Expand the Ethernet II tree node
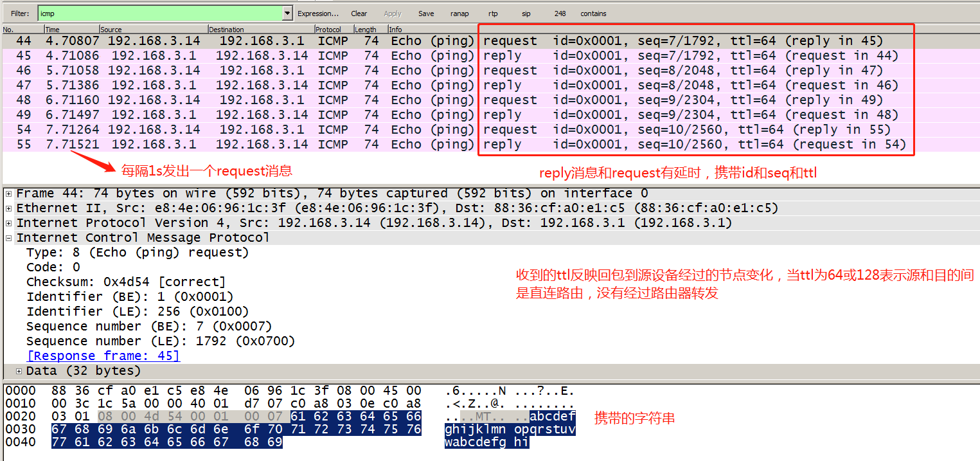The height and width of the screenshot is (461, 980). (9, 208)
